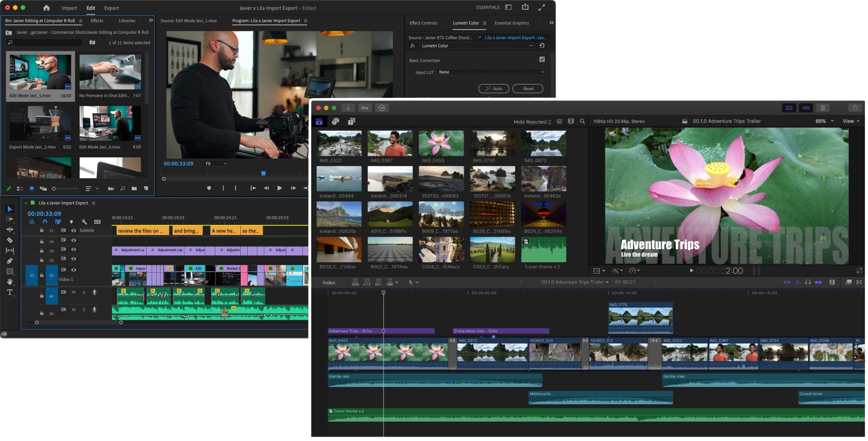Toggle the V4 track lock
This screenshot has height=441, width=868.
(42, 241)
